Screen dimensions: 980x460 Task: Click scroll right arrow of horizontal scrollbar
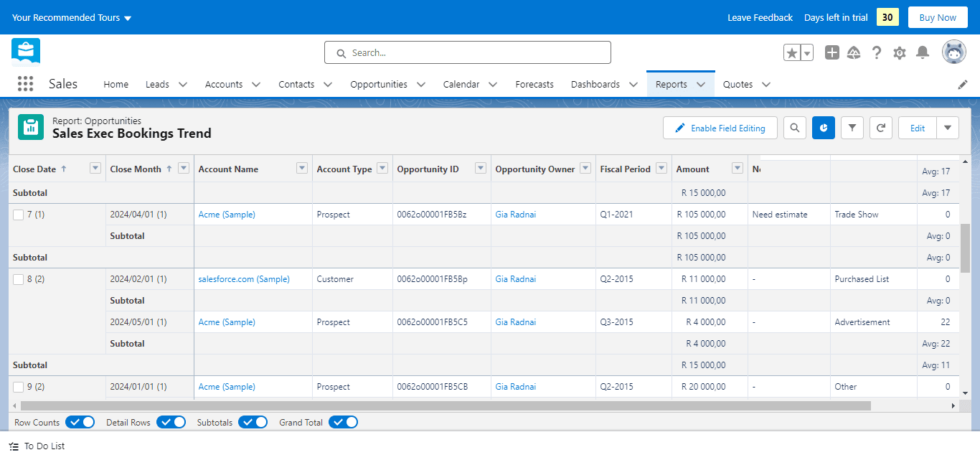tap(954, 406)
